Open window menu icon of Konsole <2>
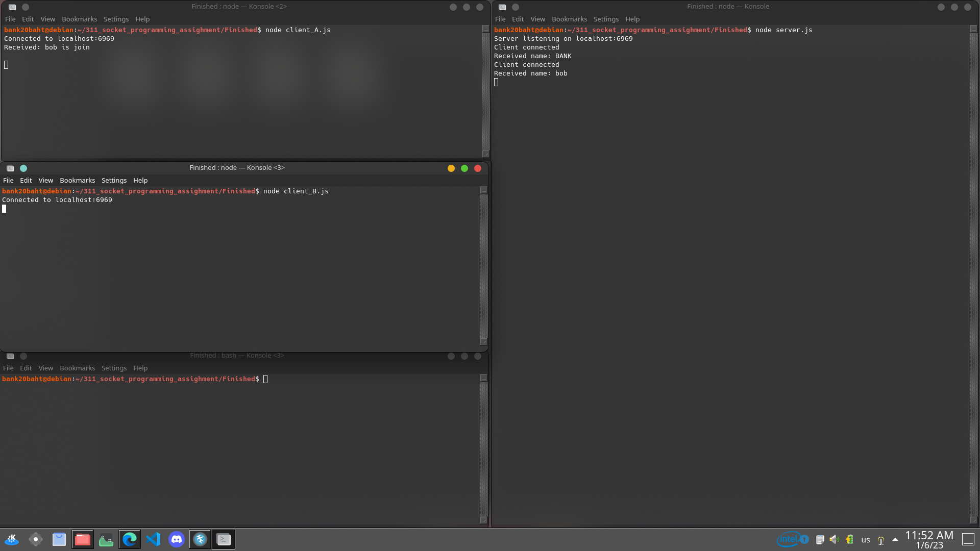The image size is (980, 551). point(12,7)
